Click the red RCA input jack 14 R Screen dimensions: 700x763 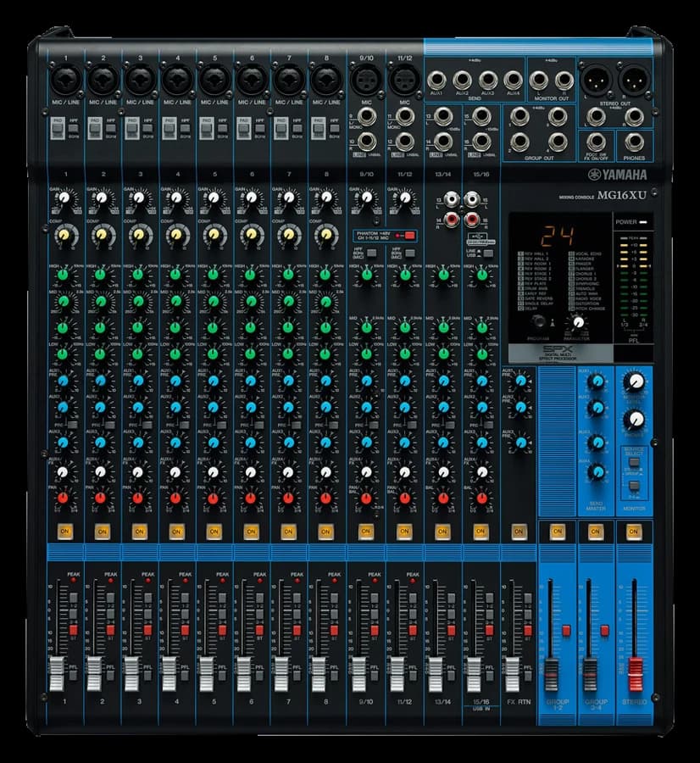point(452,220)
